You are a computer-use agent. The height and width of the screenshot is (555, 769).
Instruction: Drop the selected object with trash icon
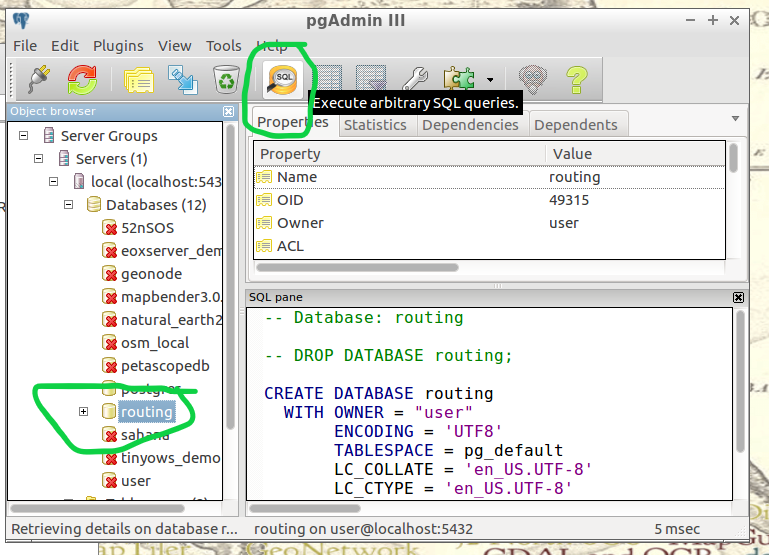click(x=224, y=79)
